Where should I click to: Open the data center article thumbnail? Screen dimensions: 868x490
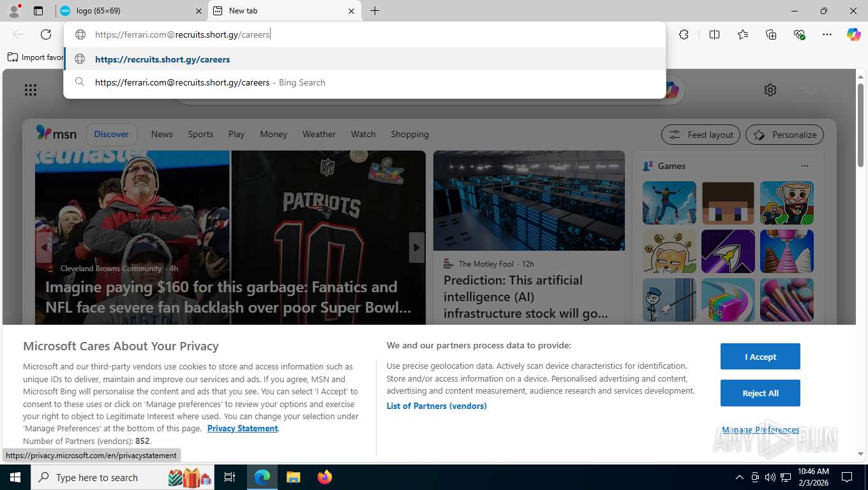tap(529, 200)
